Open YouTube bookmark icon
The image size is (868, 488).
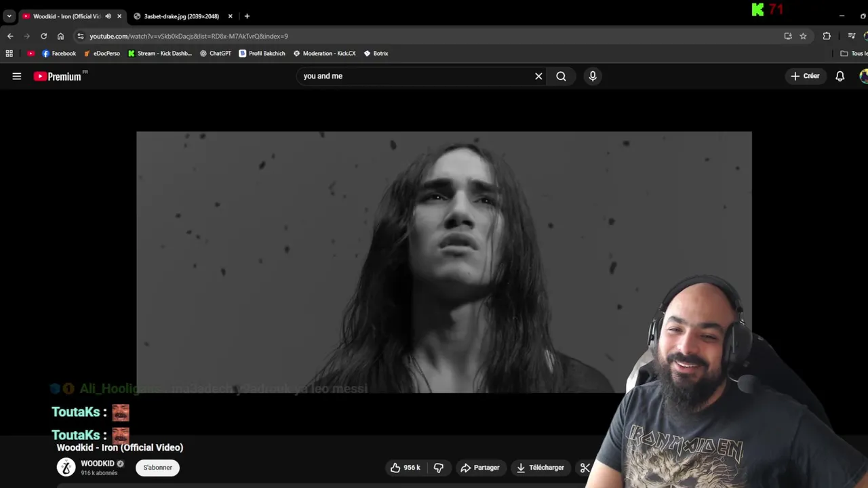coord(31,54)
